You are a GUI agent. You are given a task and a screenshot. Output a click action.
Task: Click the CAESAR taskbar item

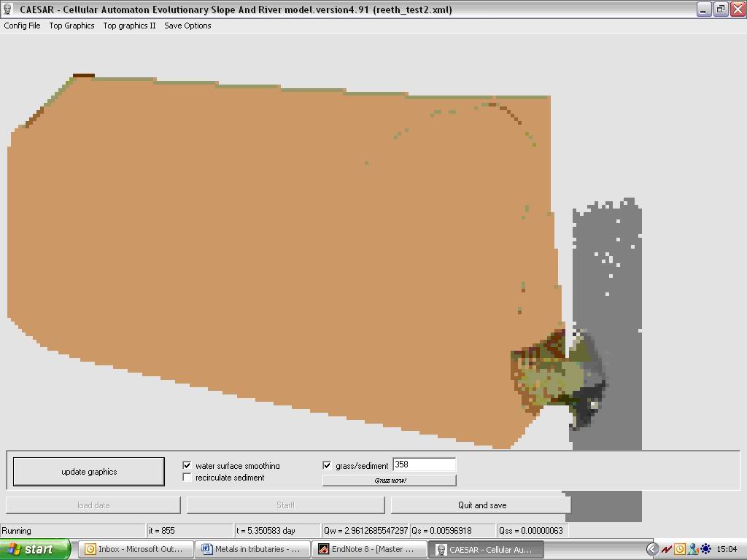tap(486, 549)
